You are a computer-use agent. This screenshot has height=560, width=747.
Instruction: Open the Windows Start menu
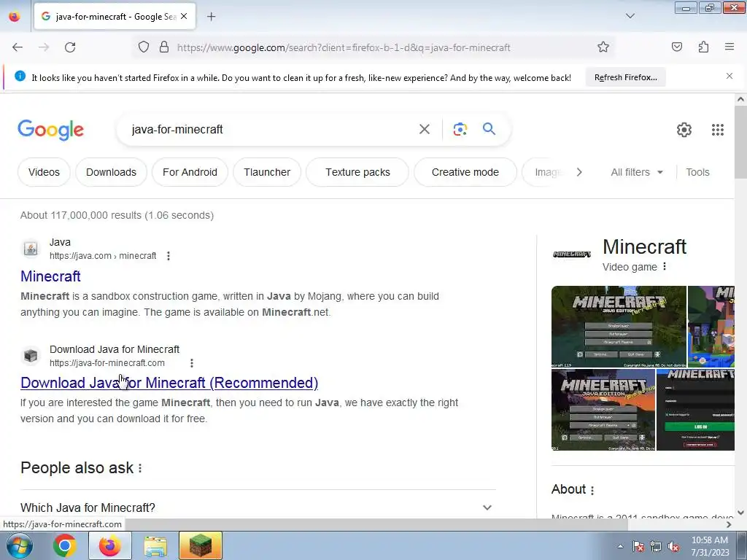(x=18, y=545)
